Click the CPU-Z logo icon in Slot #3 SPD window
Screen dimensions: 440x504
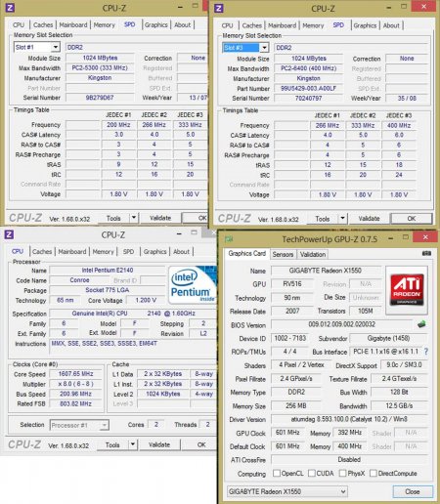219,8
